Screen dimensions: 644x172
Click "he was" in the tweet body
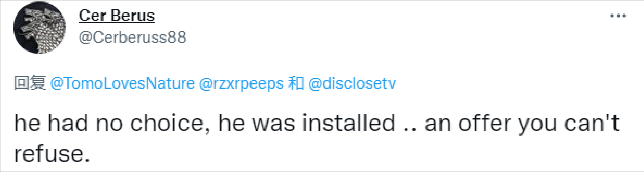(x=257, y=123)
